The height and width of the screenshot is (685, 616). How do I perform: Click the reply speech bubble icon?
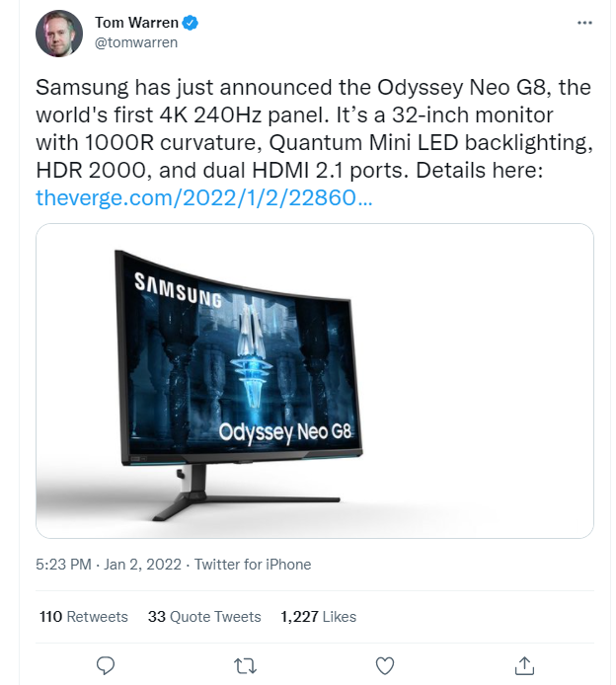pyautogui.click(x=108, y=664)
